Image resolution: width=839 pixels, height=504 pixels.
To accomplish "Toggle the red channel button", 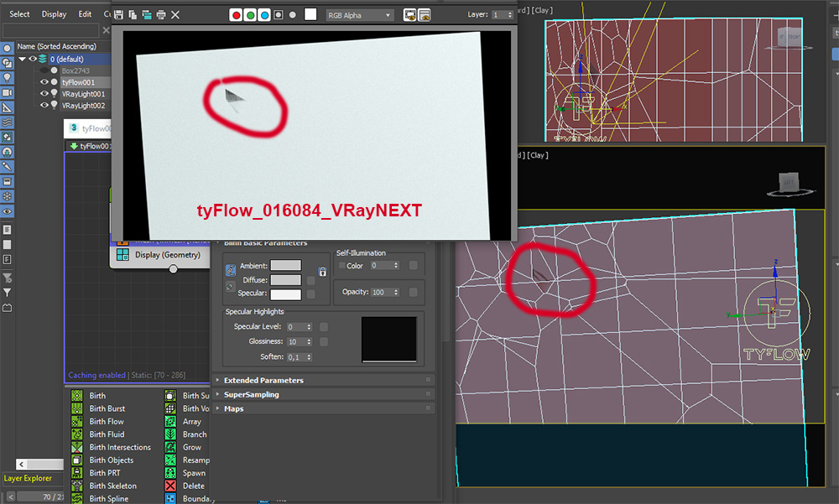I will 236,15.
